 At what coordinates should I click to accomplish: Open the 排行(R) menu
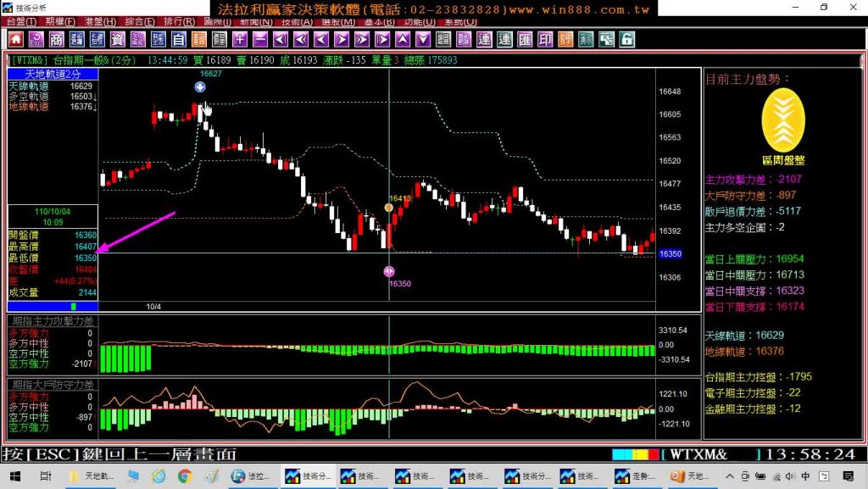tap(180, 21)
